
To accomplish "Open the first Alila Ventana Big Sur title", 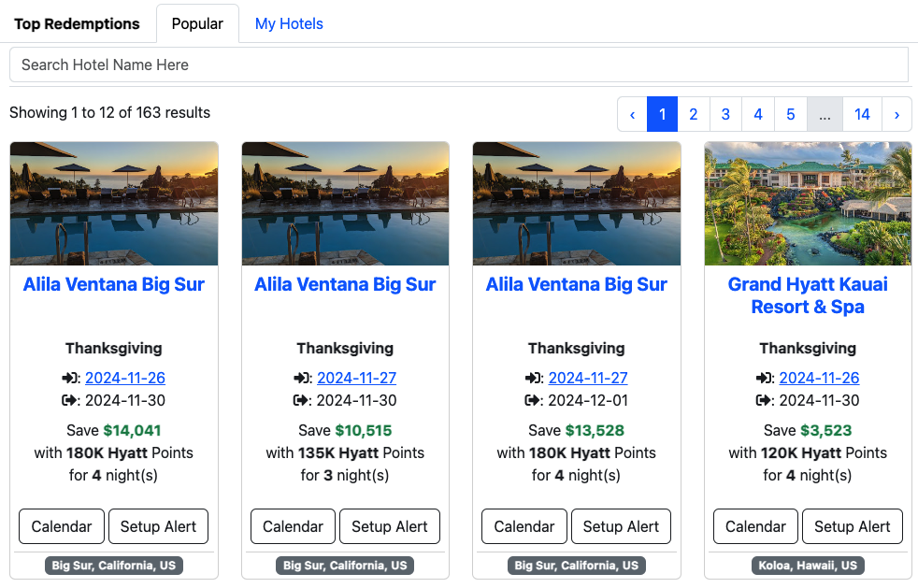I will point(114,284).
